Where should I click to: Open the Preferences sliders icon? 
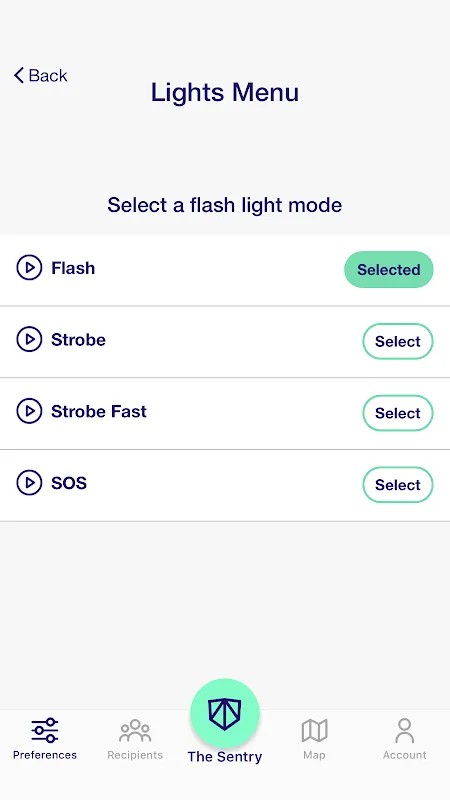[x=44, y=730]
